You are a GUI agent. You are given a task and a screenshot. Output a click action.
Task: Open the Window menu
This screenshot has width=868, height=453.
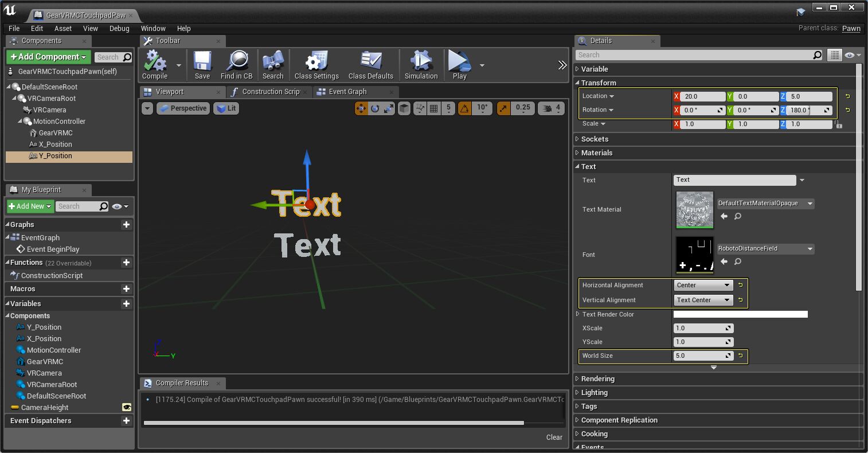(x=153, y=28)
